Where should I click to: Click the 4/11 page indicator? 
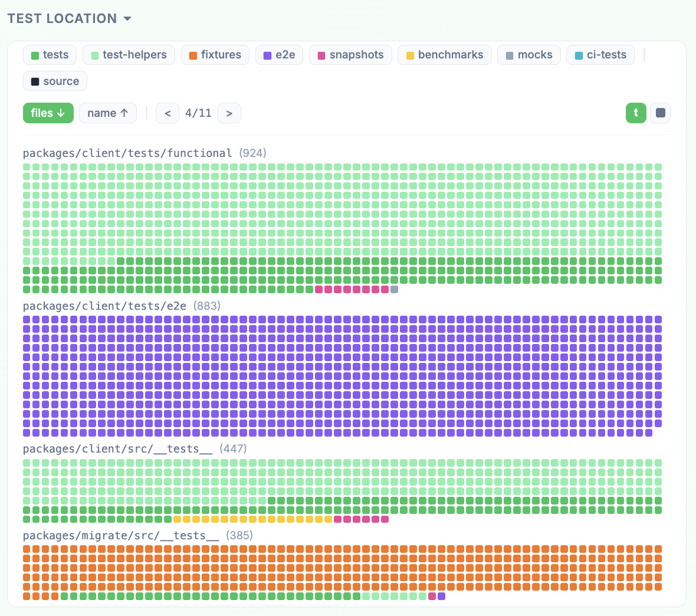coord(198,113)
